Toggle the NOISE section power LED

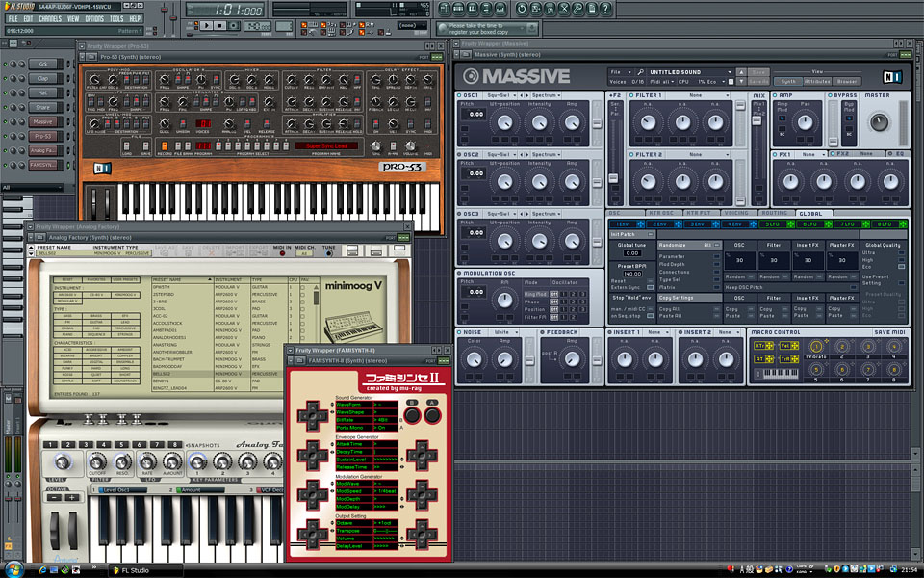click(x=460, y=332)
